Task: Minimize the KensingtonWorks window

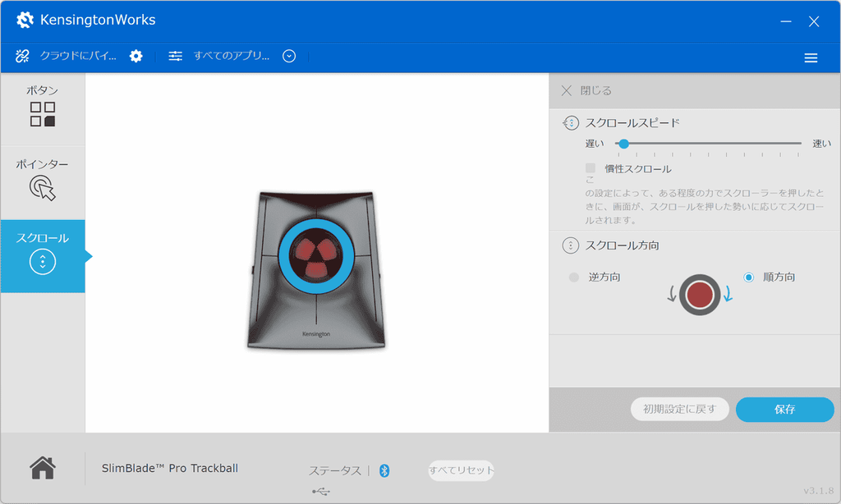Action: click(786, 21)
